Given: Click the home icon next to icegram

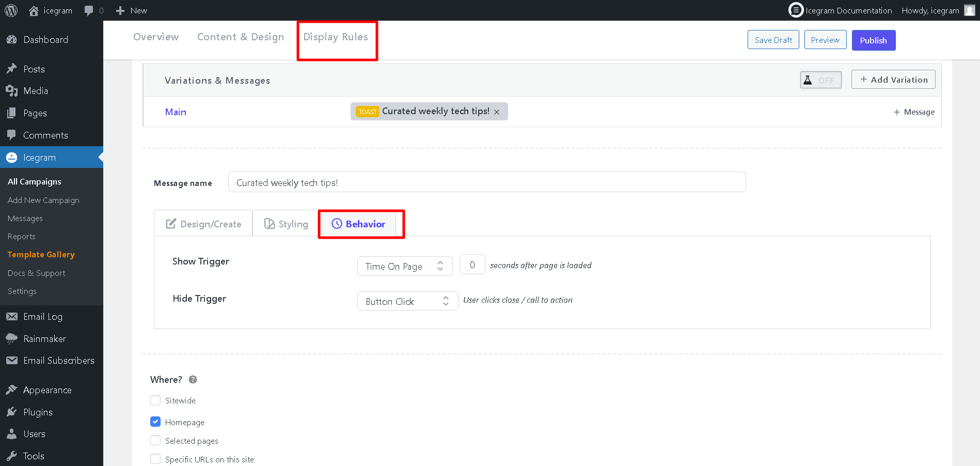Looking at the screenshot, I should point(34,10).
